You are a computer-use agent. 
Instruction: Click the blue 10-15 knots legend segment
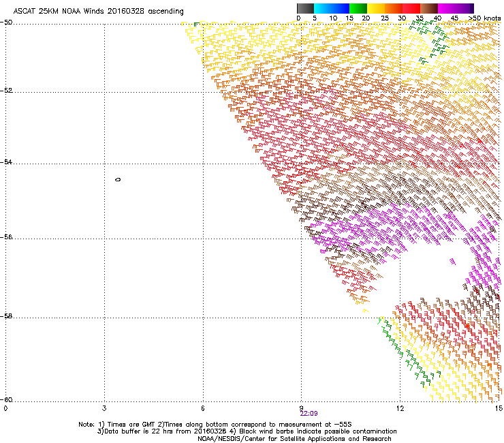tap(341, 8)
